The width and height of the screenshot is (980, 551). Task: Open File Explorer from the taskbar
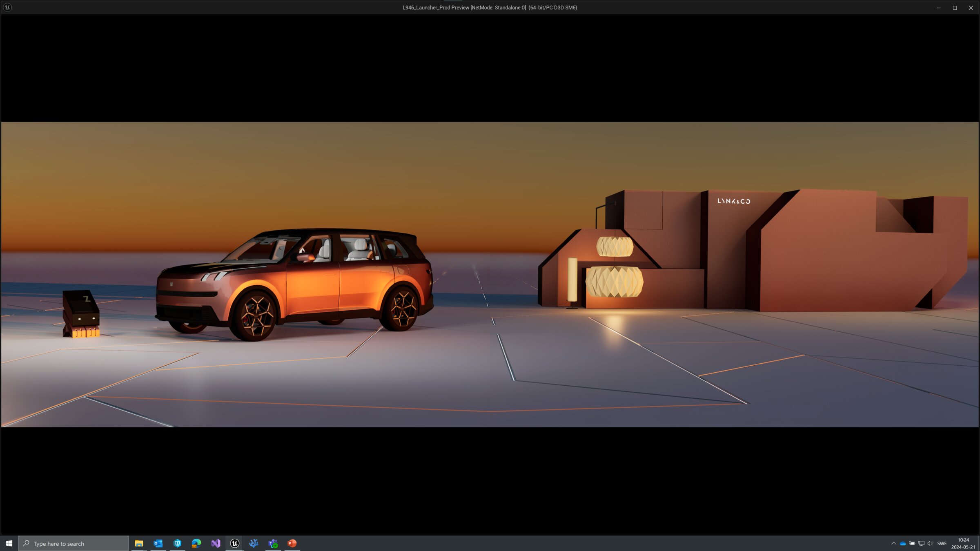pyautogui.click(x=139, y=543)
